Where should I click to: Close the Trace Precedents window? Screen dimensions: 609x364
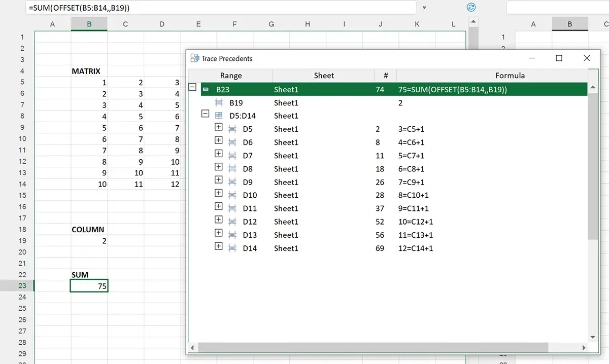[x=587, y=58]
